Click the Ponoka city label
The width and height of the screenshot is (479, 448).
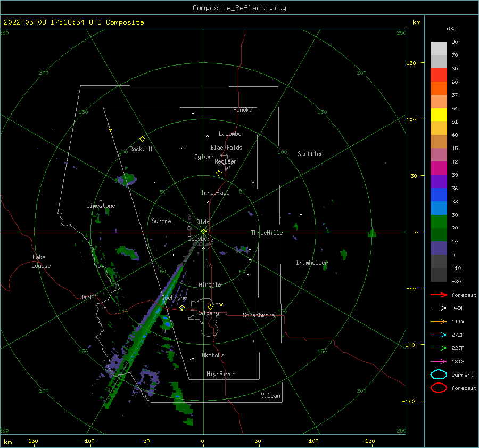243,110
